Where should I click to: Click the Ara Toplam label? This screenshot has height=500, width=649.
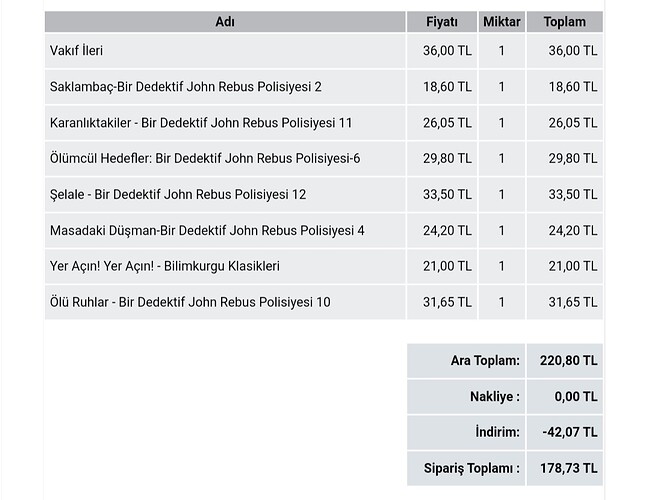(x=485, y=361)
